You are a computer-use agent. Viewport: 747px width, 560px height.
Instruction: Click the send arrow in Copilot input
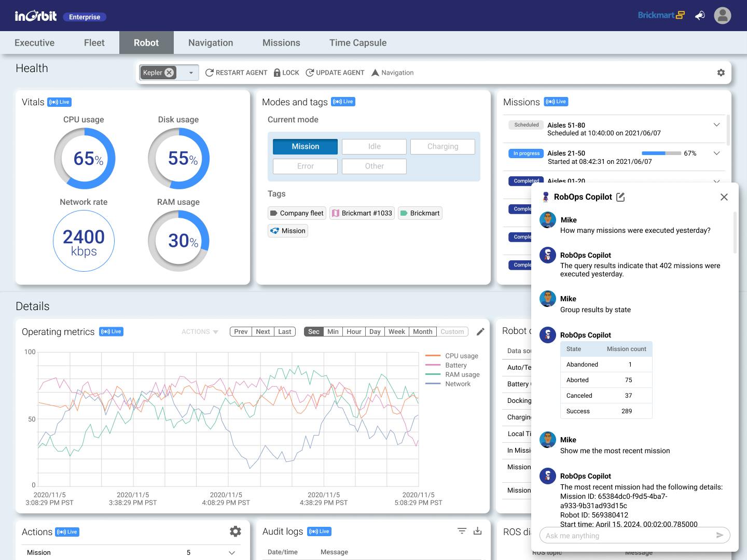pos(720,535)
